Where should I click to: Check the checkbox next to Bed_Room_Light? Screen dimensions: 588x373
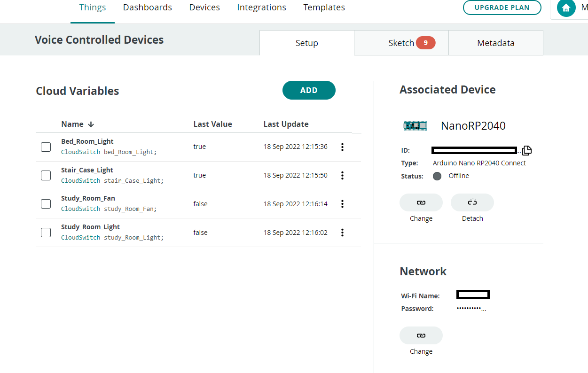coord(46,147)
